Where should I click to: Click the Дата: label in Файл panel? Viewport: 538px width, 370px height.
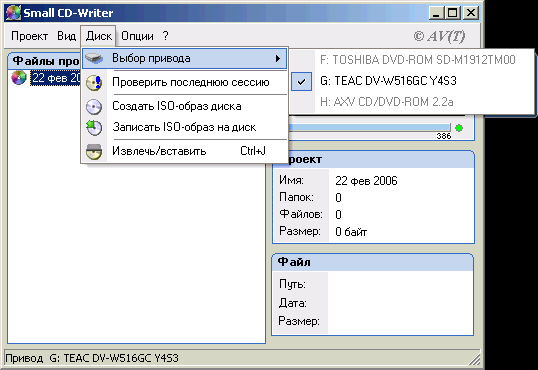click(293, 303)
